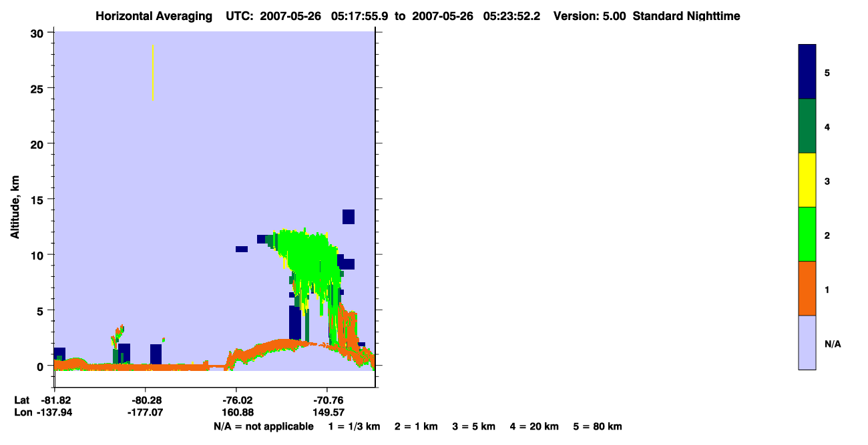Viewport: 868px width, 445px height.
Task: Click the legend note '2 = 1 km'
Action: (x=416, y=426)
